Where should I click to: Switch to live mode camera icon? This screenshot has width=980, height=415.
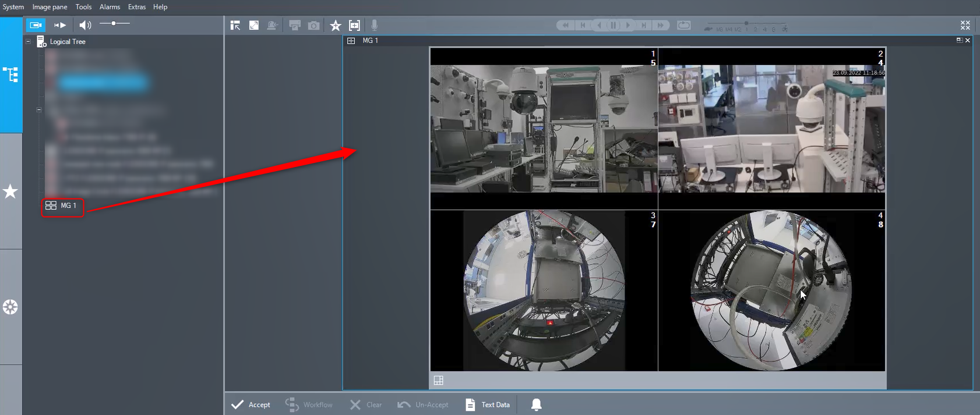(36, 25)
